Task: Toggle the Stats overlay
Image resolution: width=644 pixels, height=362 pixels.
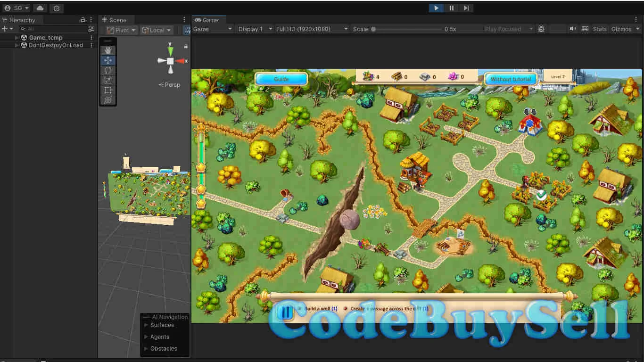Action: pos(600,29)
